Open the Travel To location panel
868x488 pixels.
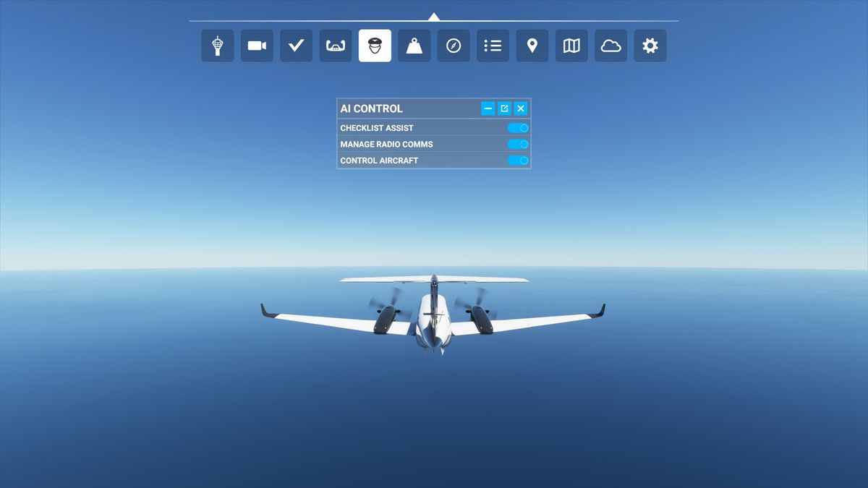click(x=532, y=45)
